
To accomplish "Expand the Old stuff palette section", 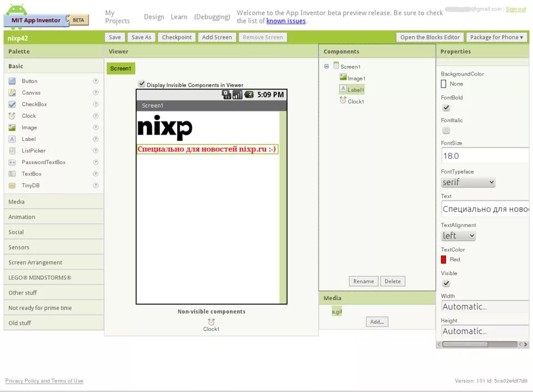I will click(x=54, y=323).
